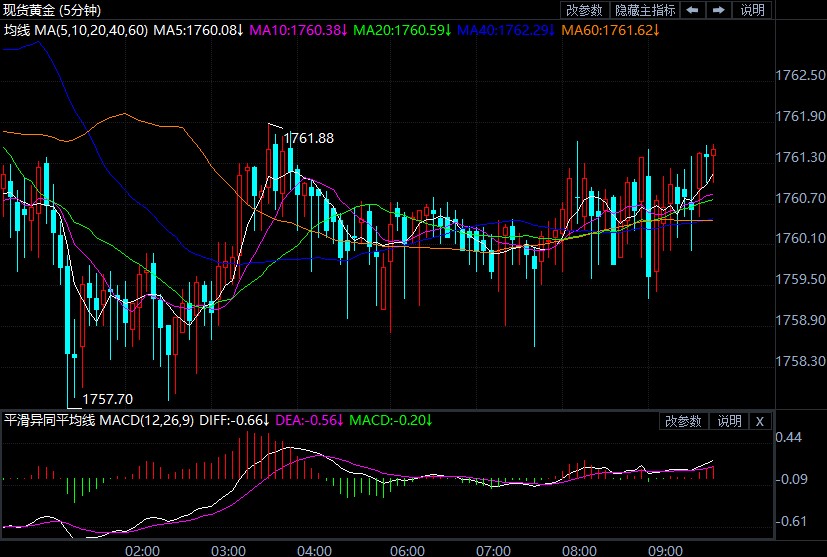Click the 1761.88 high price annotation
827x557 pixels.
tap(309, 138)
